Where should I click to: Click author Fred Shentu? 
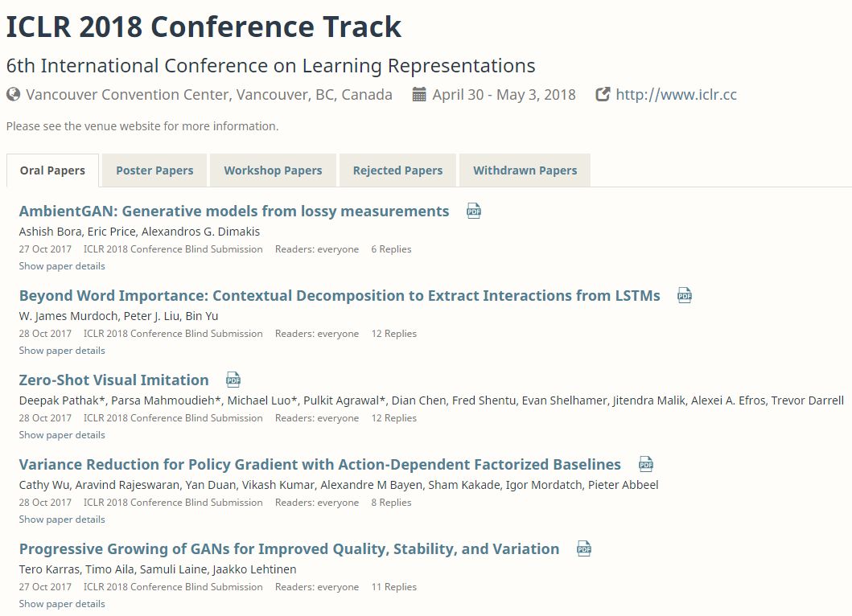(x=484, y=400)
